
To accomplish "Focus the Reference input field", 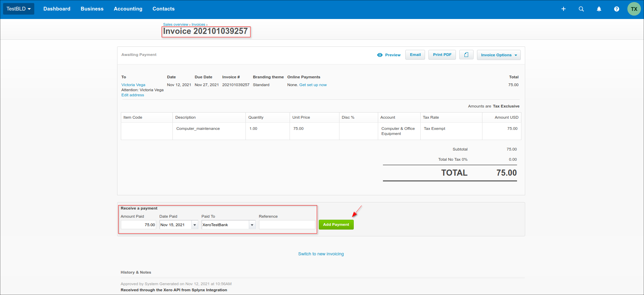I will click(287, 225).
